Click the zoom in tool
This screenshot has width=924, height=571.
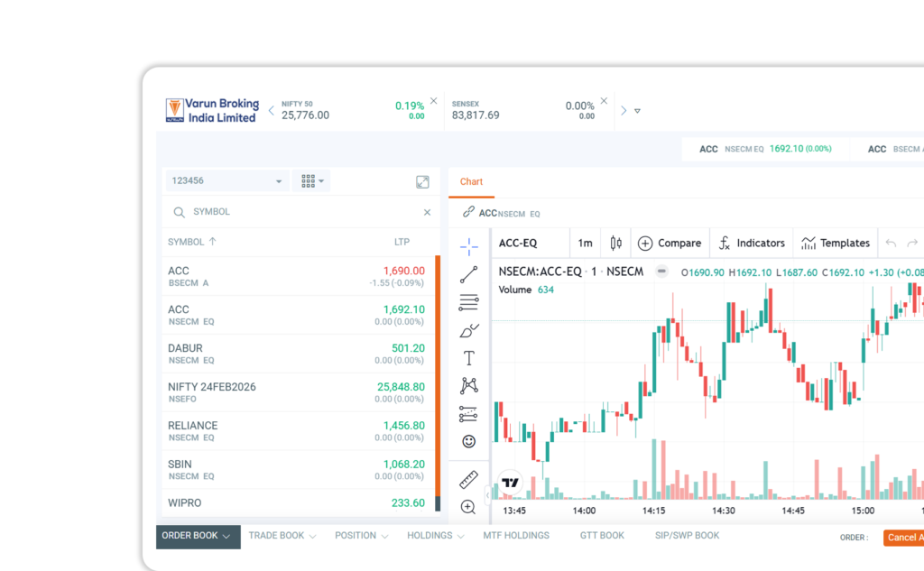pyautogui.click(x=468, y=507)
